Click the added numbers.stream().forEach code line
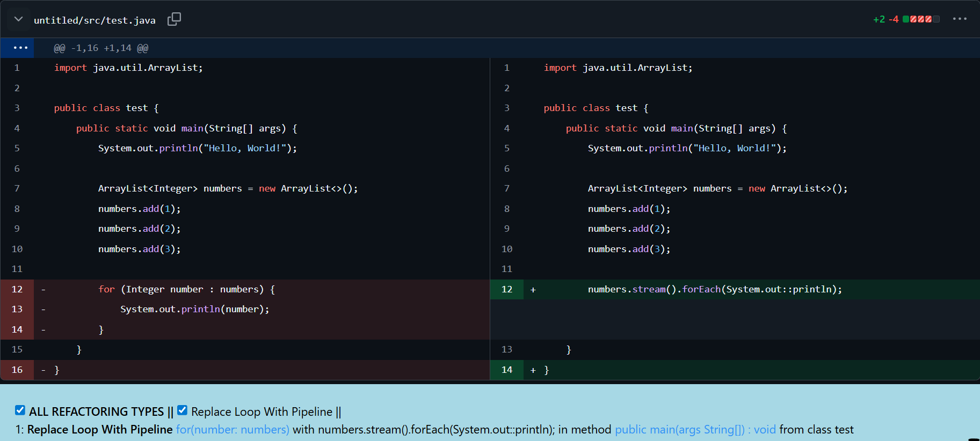 pyautogui.click(x=714, y=290)
